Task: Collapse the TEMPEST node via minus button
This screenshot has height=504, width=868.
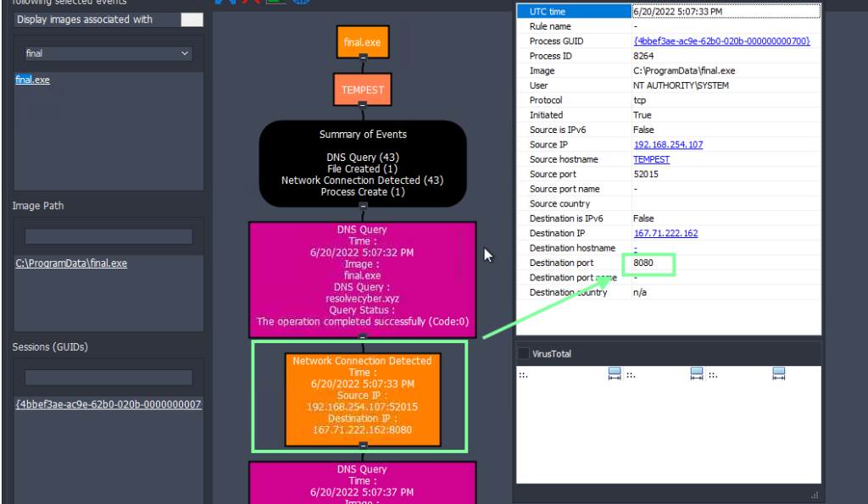Action: pos(363,105)
